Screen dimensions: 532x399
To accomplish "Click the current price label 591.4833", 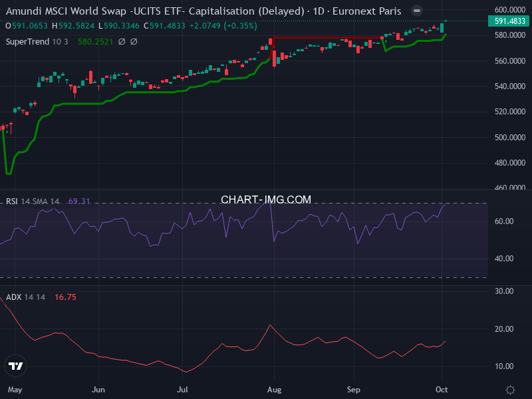I will [510, 21].
